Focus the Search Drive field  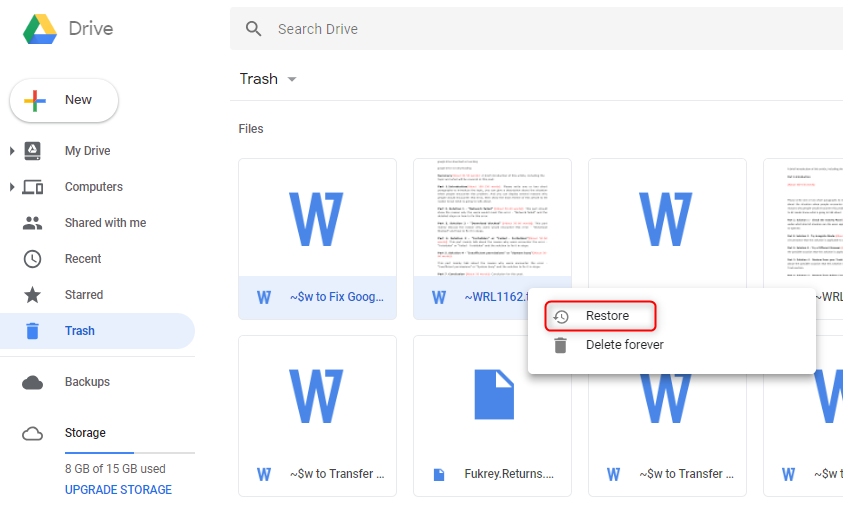click(537, 29)
